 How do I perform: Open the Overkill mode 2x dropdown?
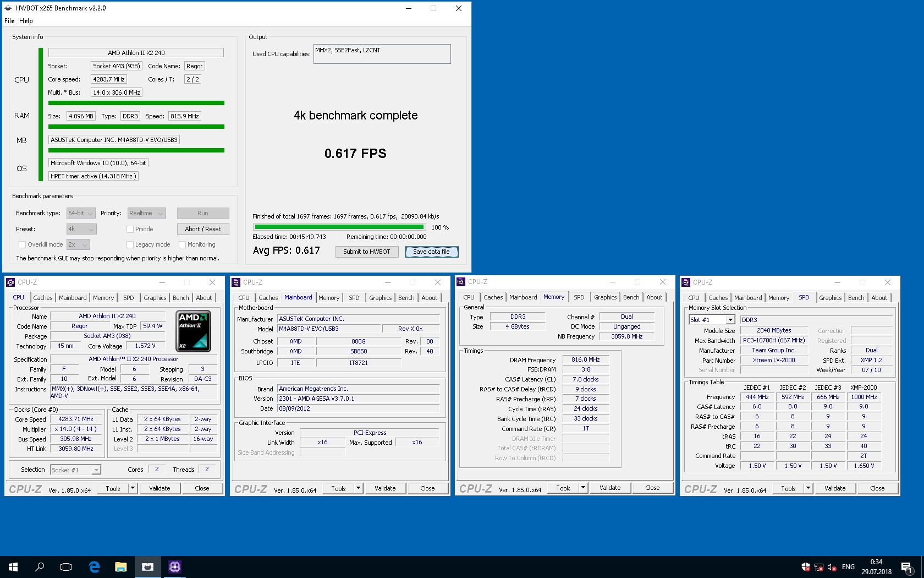click(x=78, y=244)
